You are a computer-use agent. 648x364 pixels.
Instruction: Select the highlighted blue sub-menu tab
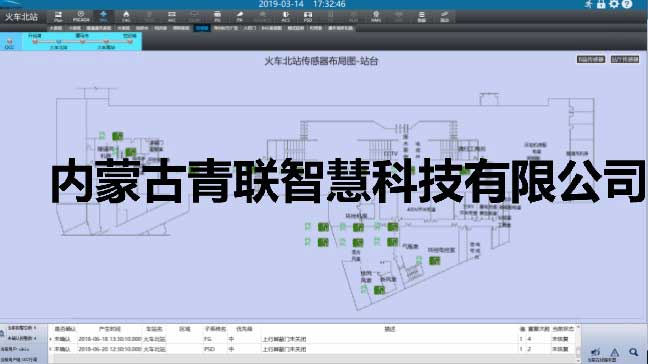202,28
